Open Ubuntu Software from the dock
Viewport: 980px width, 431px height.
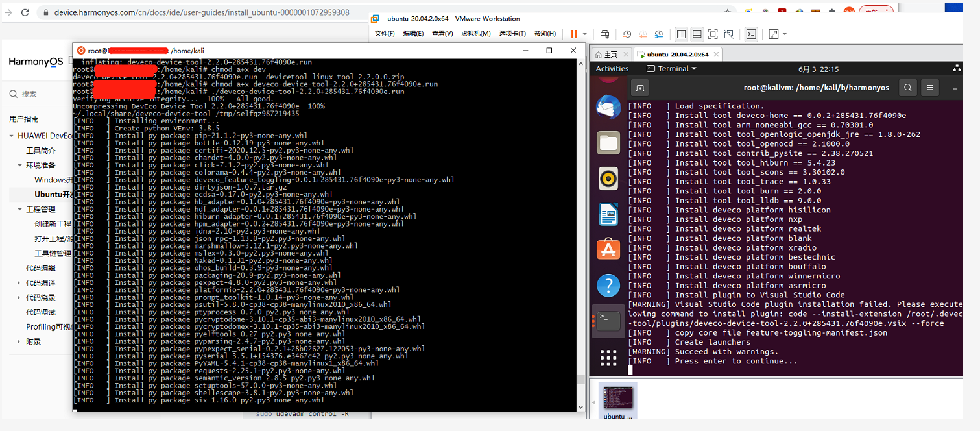(x=608, y=249)
